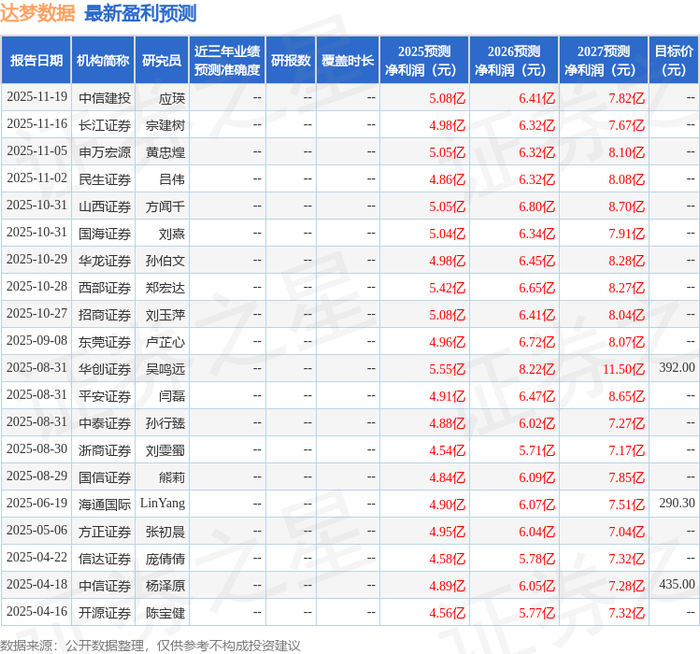This screenshot has height=654, width=700.
Task: Select the 平安证券 institution cell
Action: click(104, 396)
